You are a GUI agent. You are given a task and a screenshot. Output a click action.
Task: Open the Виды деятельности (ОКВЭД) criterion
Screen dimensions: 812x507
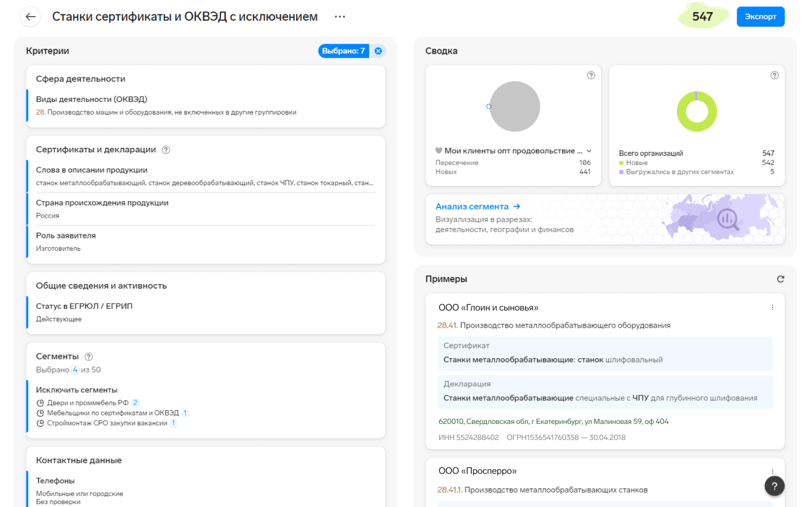(206, 105)
